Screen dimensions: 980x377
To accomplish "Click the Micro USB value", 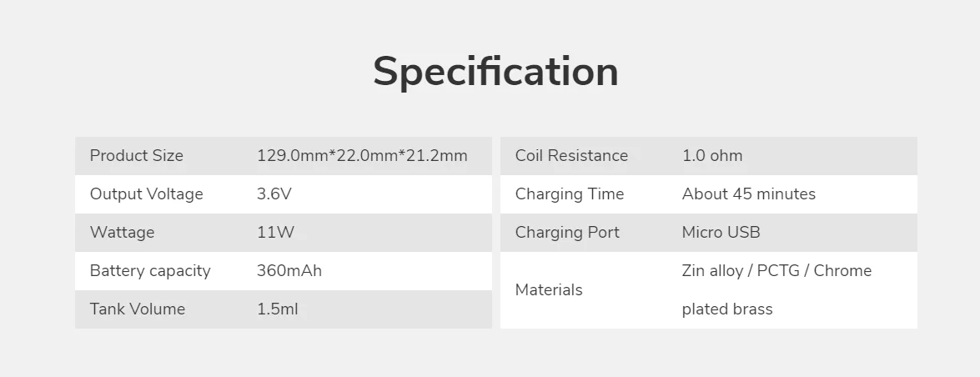I will 721,233.
